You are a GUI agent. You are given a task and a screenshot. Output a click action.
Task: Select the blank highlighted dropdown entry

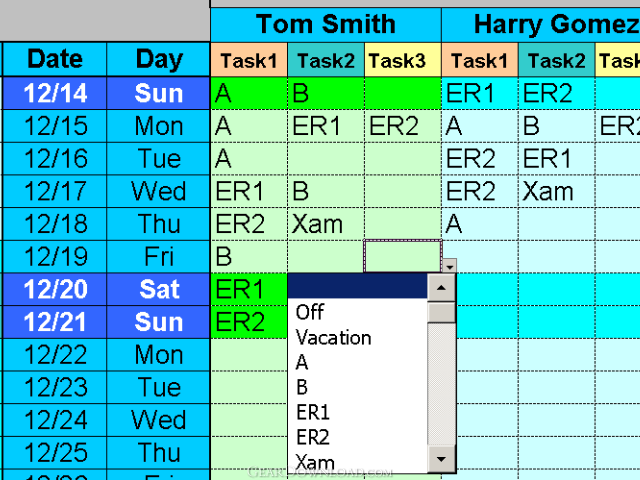(357, 286)
